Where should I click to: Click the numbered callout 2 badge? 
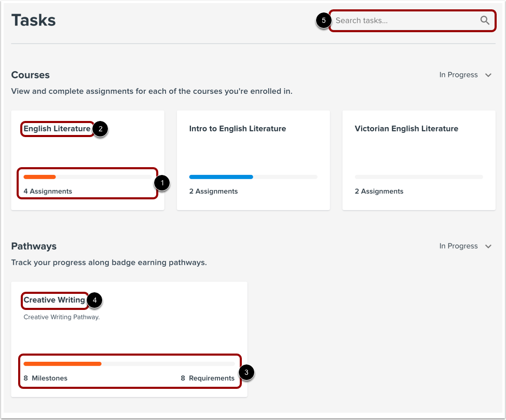(x=100, y=129)
